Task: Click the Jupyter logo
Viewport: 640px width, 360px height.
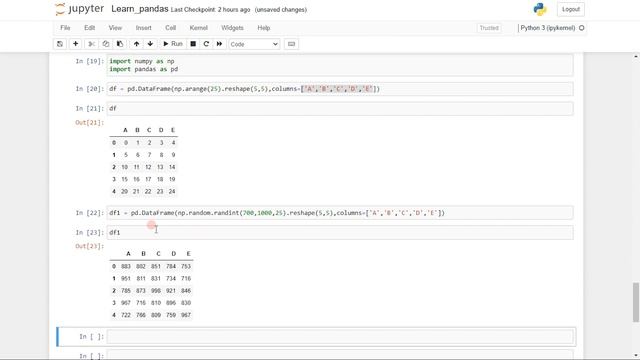Action: (x=80, y=9)
